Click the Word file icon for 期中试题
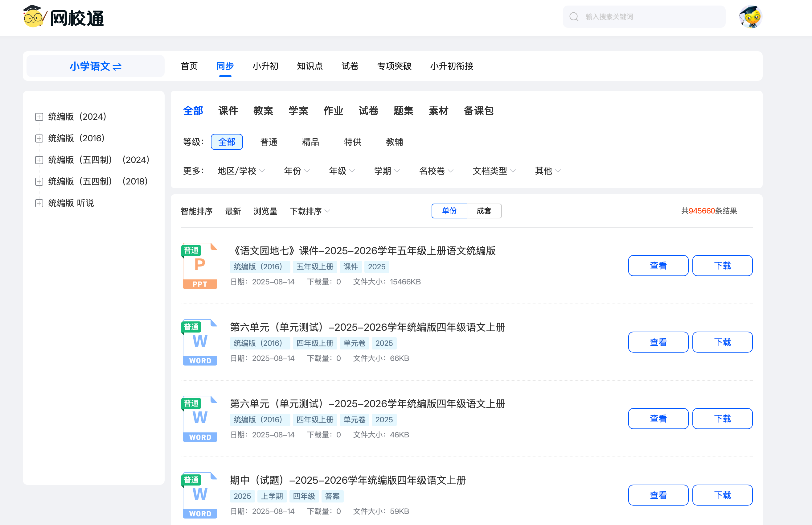Viewport: 812px width, 525px height. click(200, 495)
